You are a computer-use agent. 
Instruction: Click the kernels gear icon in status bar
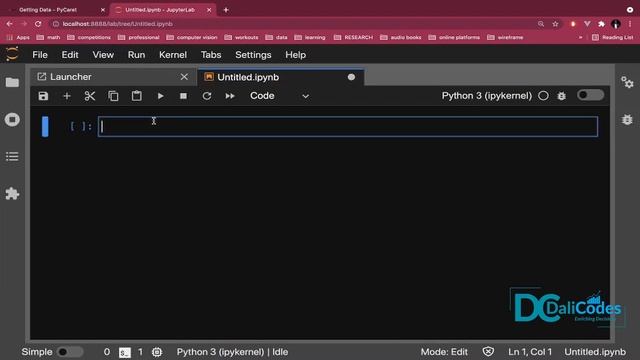[x=157, y=352]
